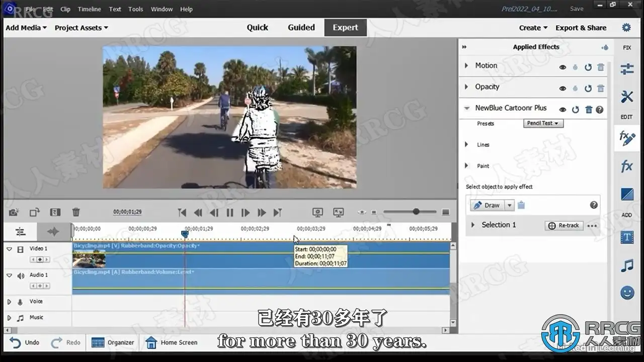Open the Clip menu
Image resolution: width=644 pixels, height=362 pixels.
pos(65,9)
